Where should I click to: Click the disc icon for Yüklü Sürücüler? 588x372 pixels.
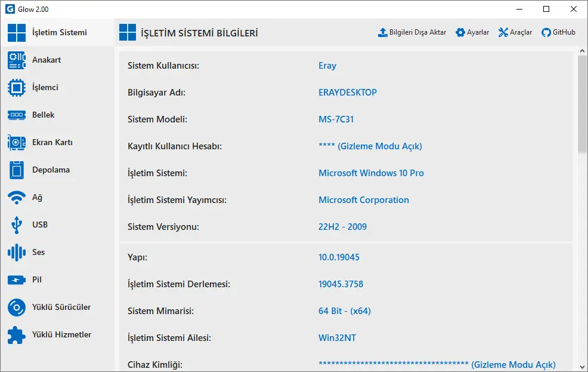tap(17, 308)
